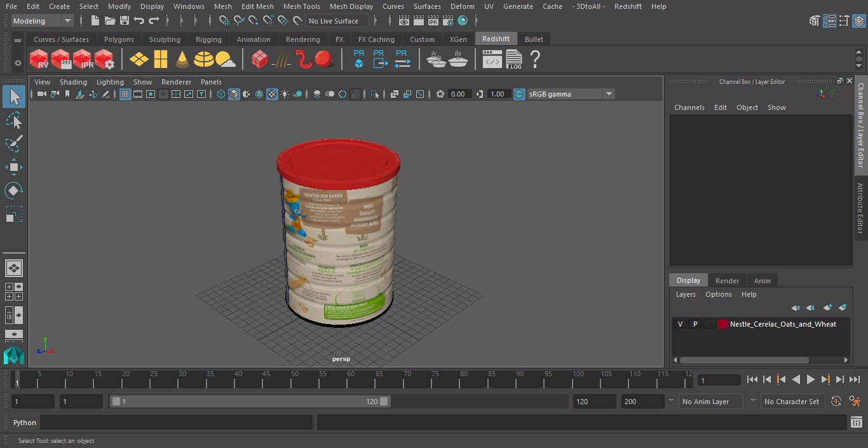Open the No Anim Layer dropdown arrow
This screenshot has height=448, width=868.
click(x=671, y=401)
